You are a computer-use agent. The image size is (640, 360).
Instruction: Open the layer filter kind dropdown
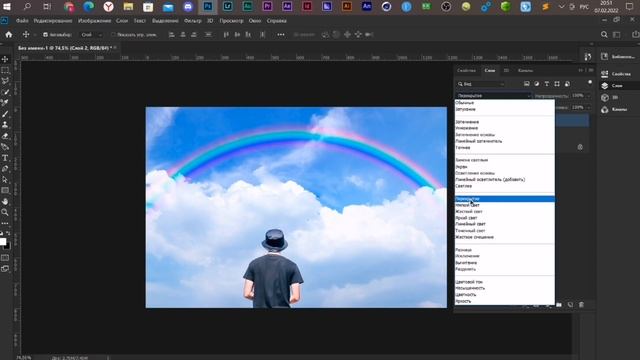tap(481, 84)
